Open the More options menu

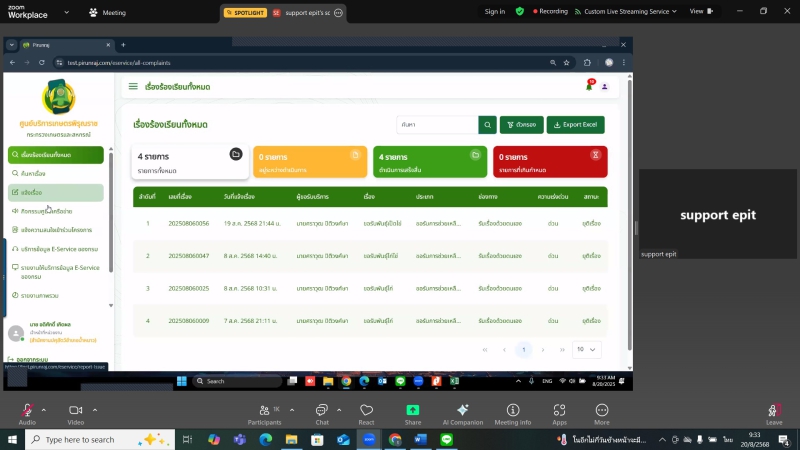pos(602,414)
